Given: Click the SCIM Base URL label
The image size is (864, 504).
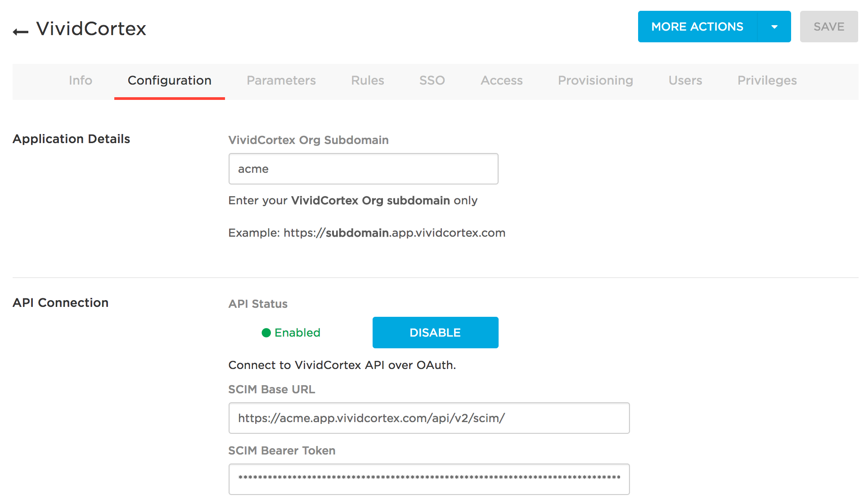Looking at the screenshot, I should pyautogui.click(x=272, y=389).
